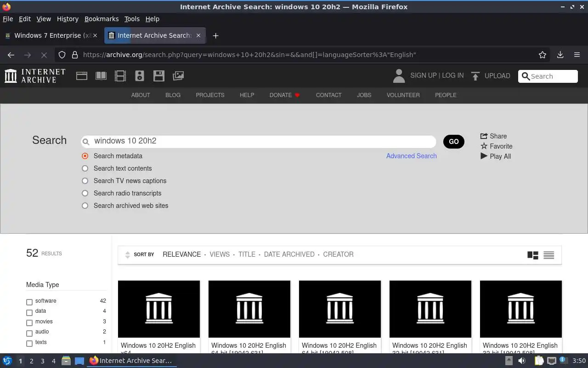Switch to tile grid view

(x=533, y=255)
